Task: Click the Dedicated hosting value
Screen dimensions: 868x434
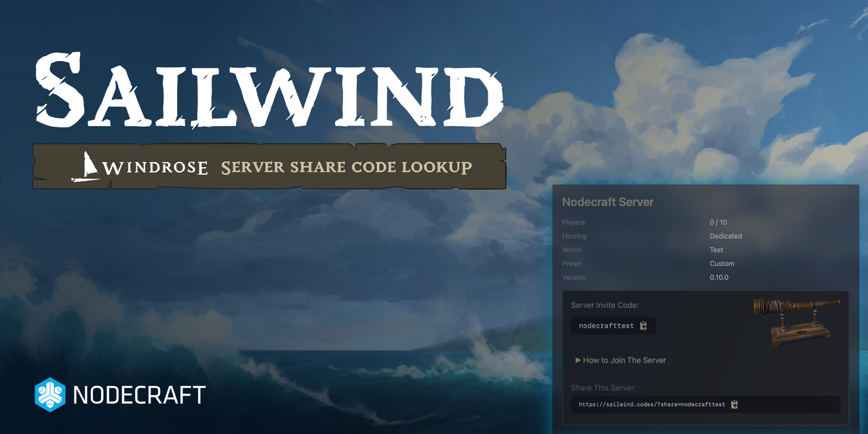Action: pyautogui.click(x=726, y=236)
